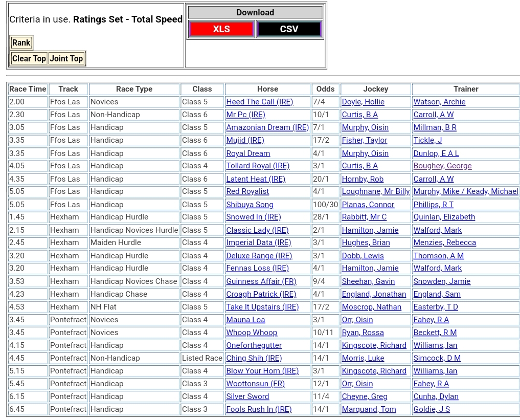520x420 pixels.
Task: Open trainer Watson, Archie link
Action: pyautogui.click(x=439, y=102)
